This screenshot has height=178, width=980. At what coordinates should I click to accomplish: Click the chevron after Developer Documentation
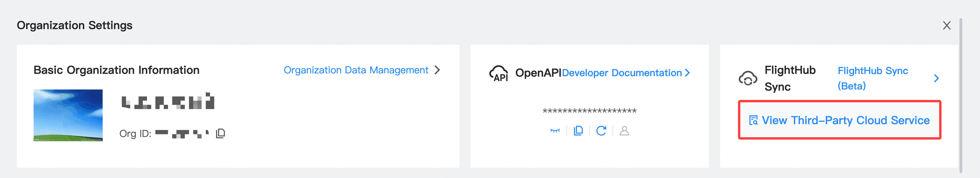pos(687,73)
